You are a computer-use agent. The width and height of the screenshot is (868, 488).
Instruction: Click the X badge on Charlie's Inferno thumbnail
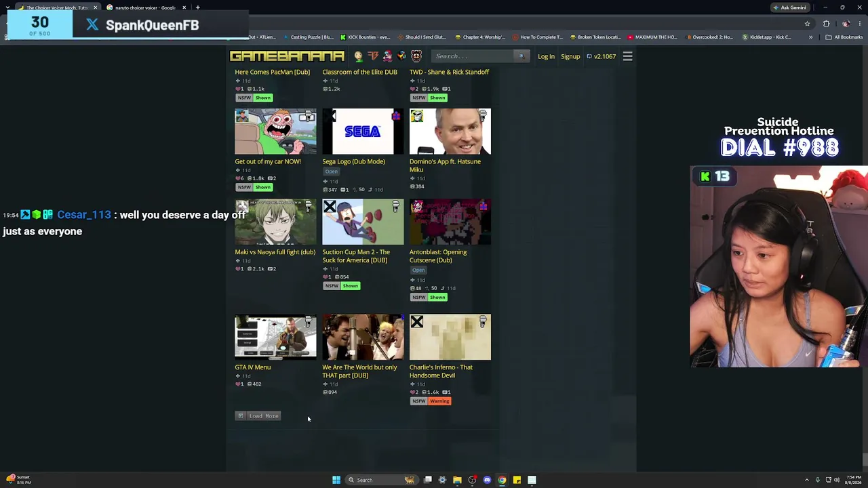click(417, 322)
